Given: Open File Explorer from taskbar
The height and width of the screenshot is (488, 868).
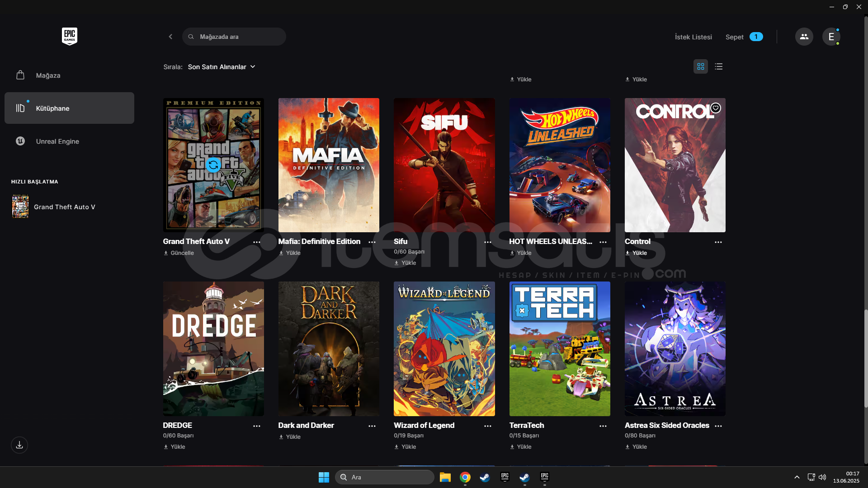Looking at the screenshot, I should click(x=445, y=477).
